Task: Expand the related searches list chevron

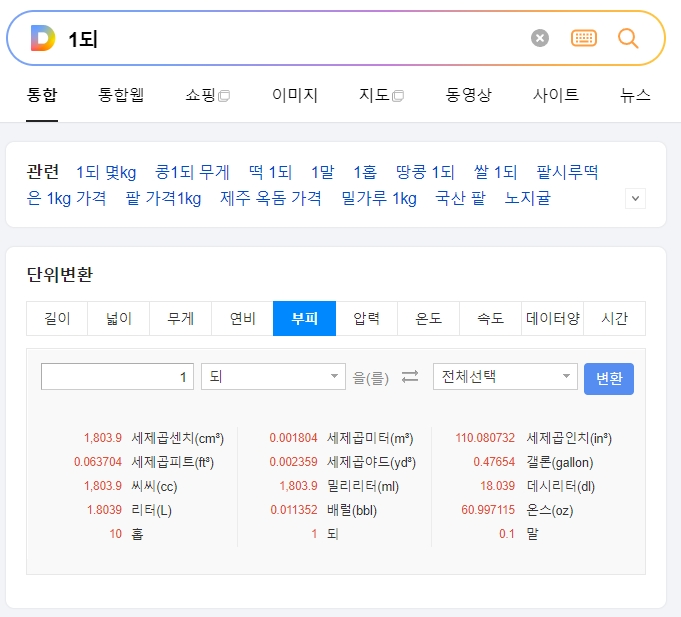Action: 635,198
